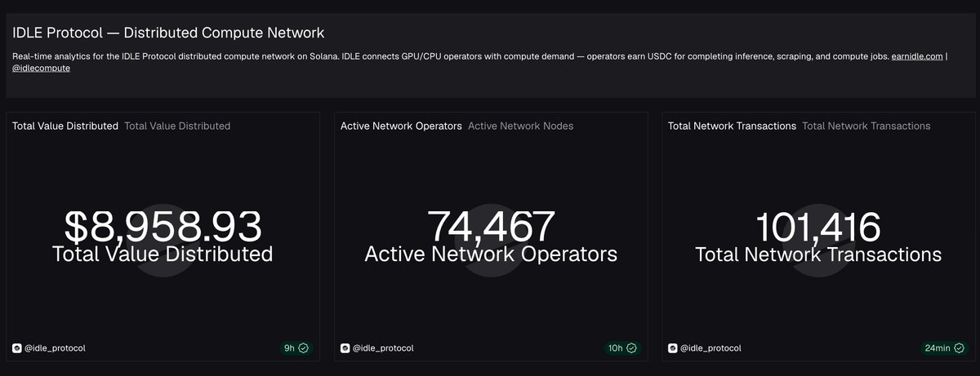The image size is (980, 376).
Task: Click the 24min refresh status badge
Action: coord(944,348)
